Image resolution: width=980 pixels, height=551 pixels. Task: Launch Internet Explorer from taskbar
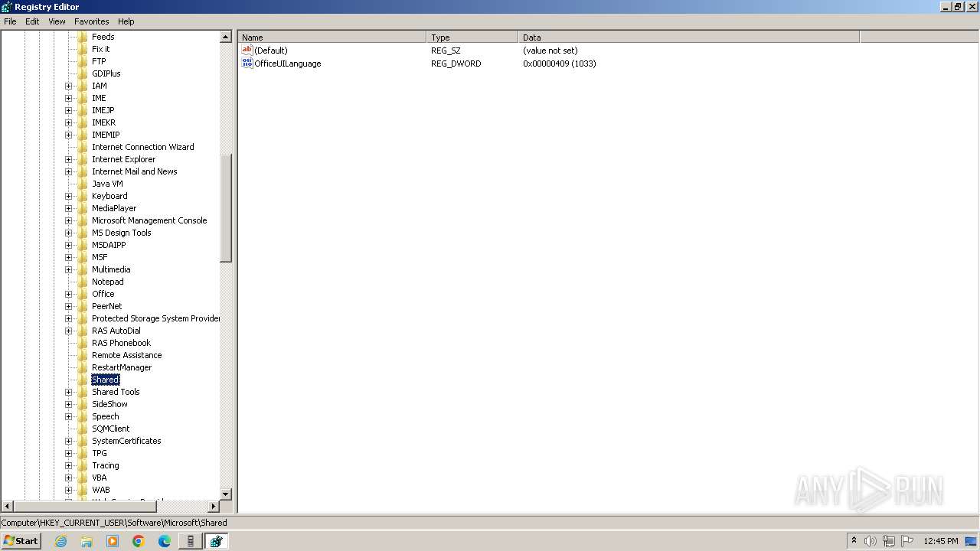coord(60,541)
